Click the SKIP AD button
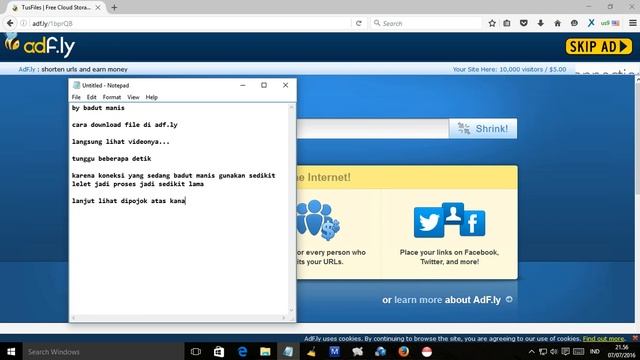The image size is (640, 360). pos(598,47)
